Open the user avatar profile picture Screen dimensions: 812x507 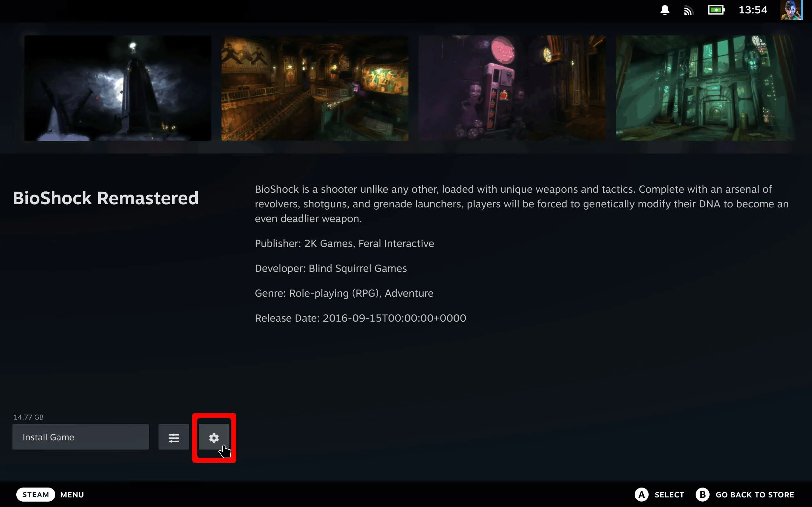pos(791,10)
